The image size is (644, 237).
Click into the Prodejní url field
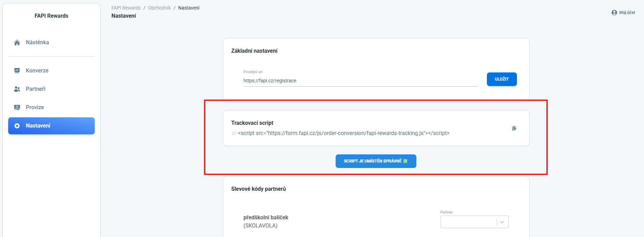(361, 81)
